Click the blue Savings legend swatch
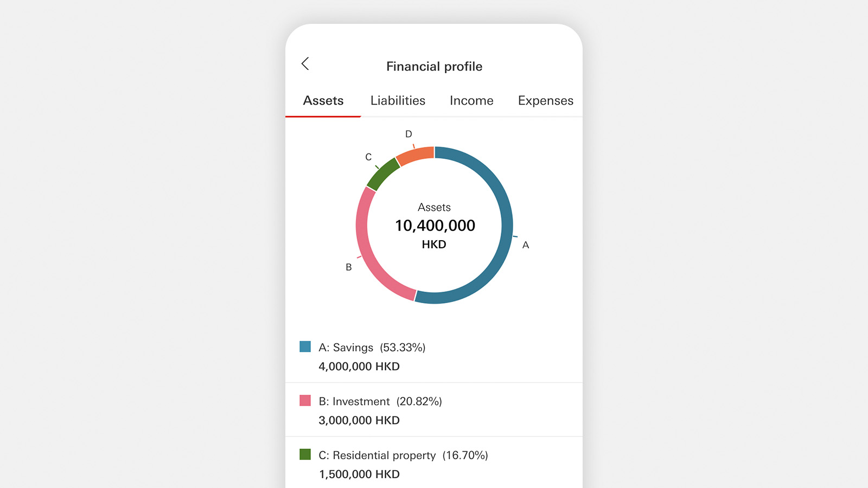Image resolution: width=868 pixels, height=488 pixels. pyautogui.click(x=305, y=346)
